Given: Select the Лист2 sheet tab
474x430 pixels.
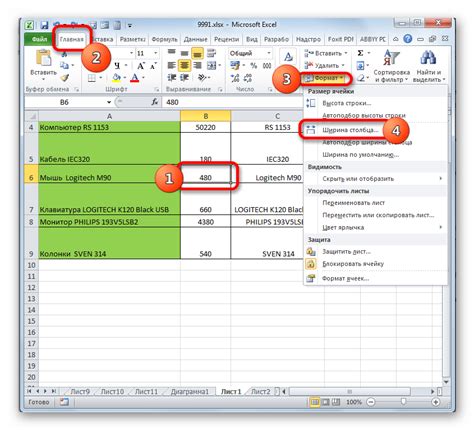Looking at the screenshot, I should click(x=261, y=391).
